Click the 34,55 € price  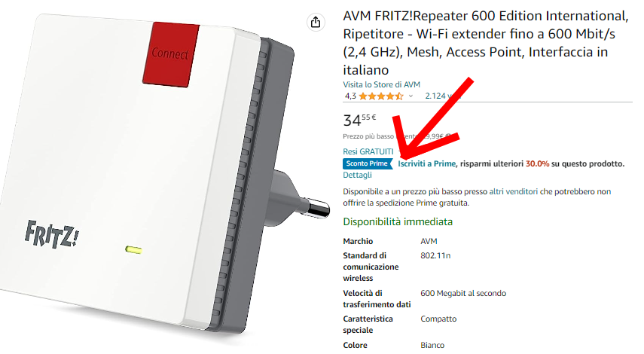click(359, 120)
